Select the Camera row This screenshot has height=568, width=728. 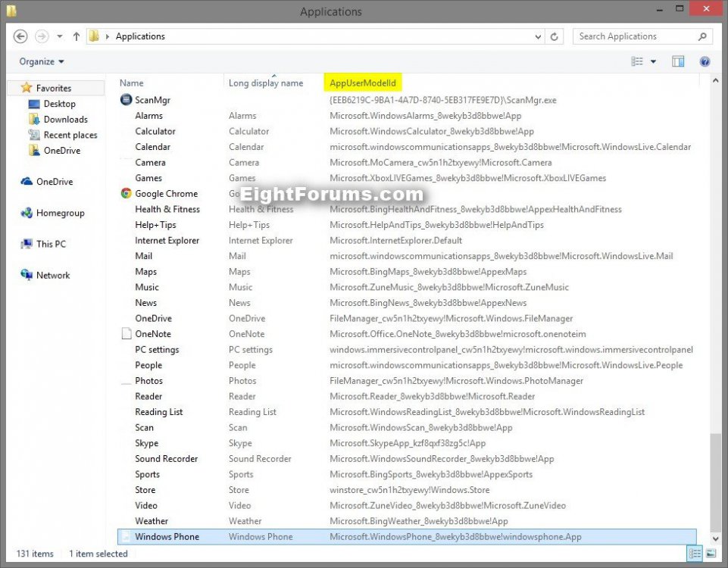click(x=407, y=162)
